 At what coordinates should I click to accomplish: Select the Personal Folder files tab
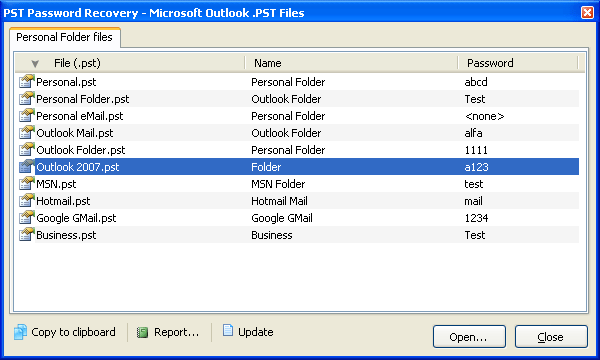pyautogui.click(x=65, y=37)
